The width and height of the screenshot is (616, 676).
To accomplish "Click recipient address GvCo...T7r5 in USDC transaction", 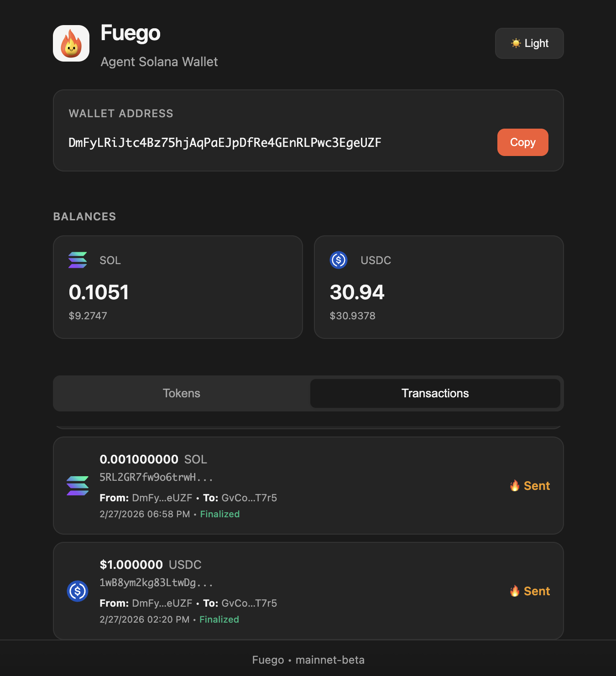I will click(x=249, y=603).
